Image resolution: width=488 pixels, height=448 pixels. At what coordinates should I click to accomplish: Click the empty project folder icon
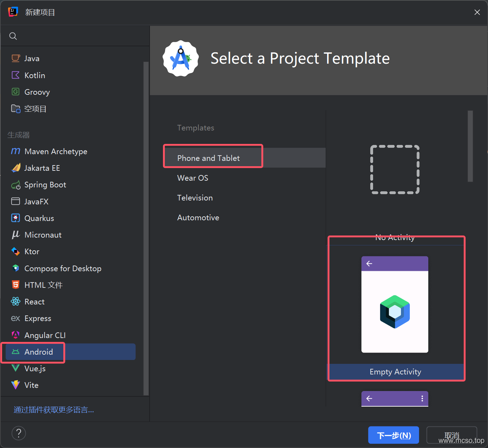pyautogui.click(x=16, y=109)
